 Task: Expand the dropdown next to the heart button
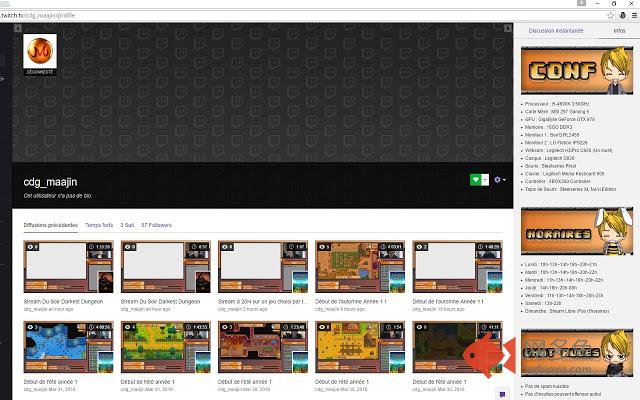(485, 180)
